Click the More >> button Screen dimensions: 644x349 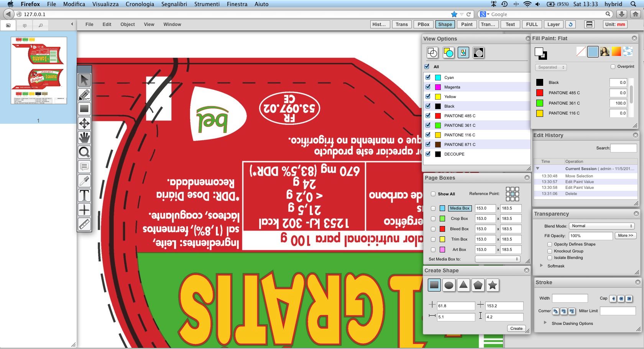pos(626,236)
